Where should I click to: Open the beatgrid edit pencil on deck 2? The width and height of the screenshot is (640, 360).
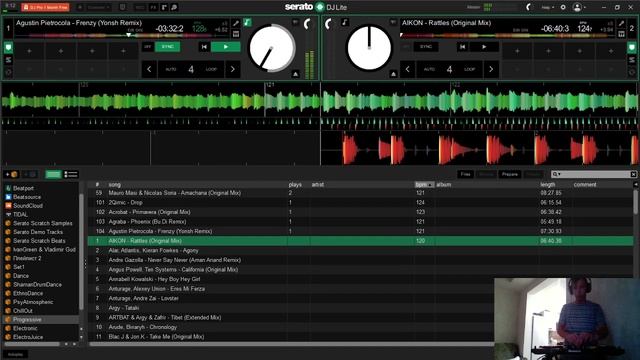[621, 23]
